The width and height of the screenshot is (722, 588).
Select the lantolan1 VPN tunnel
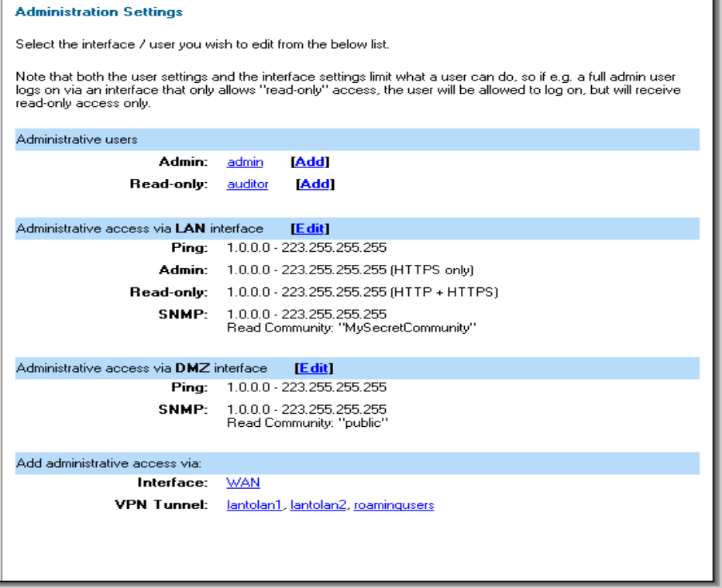pos(254,505)
